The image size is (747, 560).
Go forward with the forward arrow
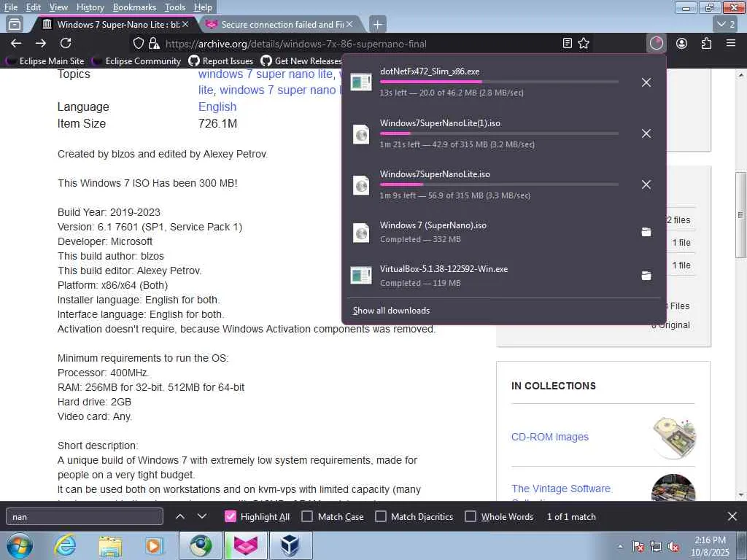point(41,43)
